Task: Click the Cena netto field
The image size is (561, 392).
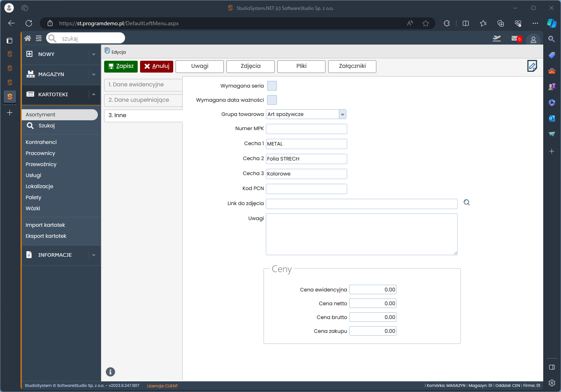Action: coord(373,303)
